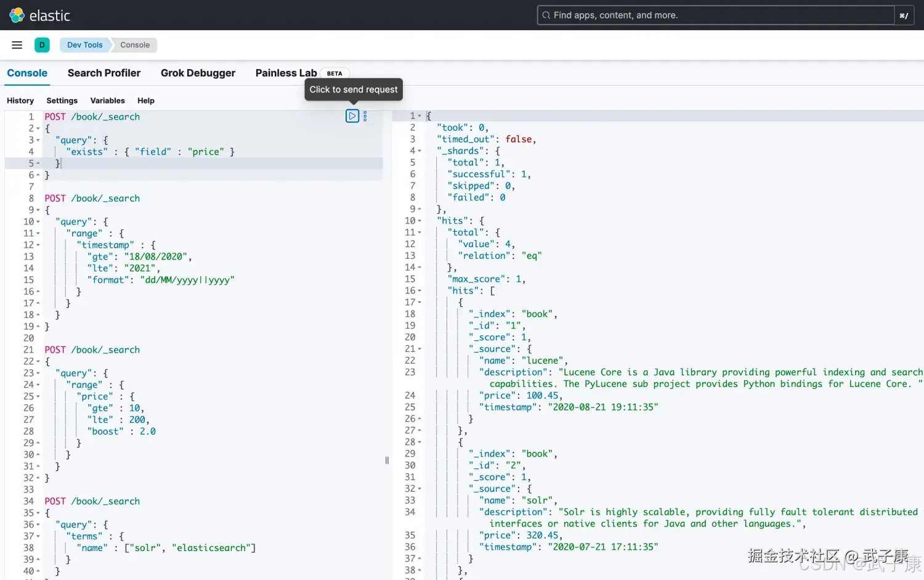The width and height of the screenshot is (924, 580).
Task: Collapse the fold arrow at editor line 2
Action: pyautogui.click(x=38, y=129)
